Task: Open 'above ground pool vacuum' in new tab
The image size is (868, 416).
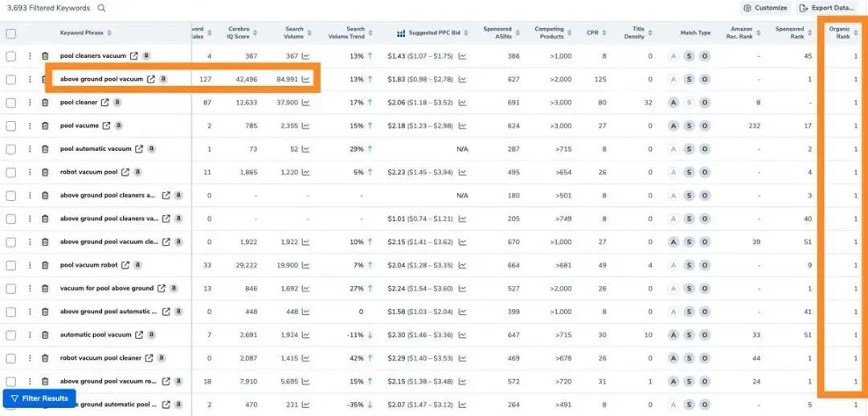Action: (x=150, y=80)
